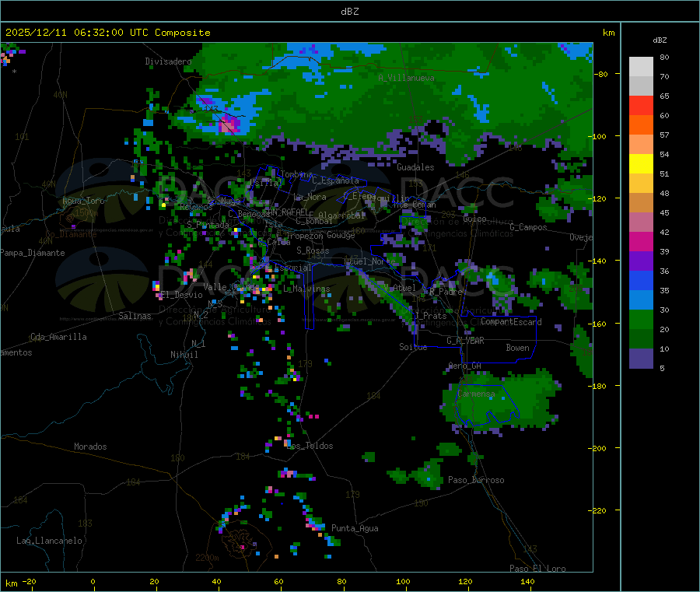Screen dimensions: 700x592
Task: Click the 'J_Prats' map label
Action: tap(431, 316)
